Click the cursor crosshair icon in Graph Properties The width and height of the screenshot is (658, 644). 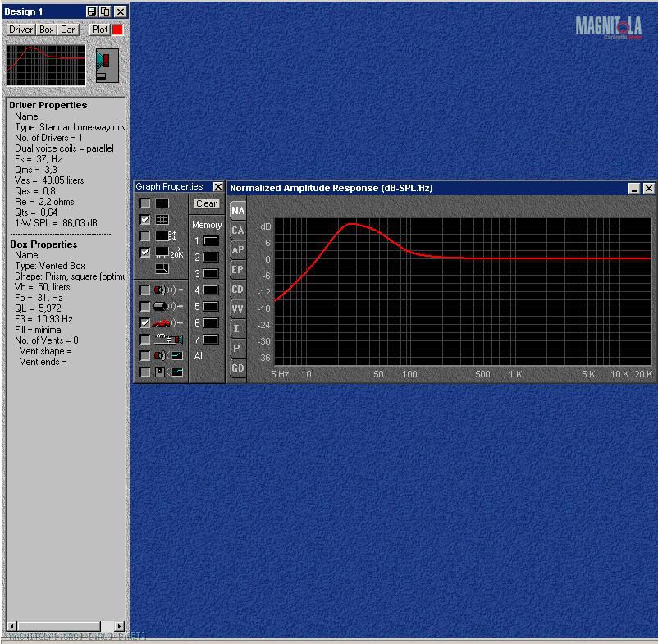pos(162,203)
